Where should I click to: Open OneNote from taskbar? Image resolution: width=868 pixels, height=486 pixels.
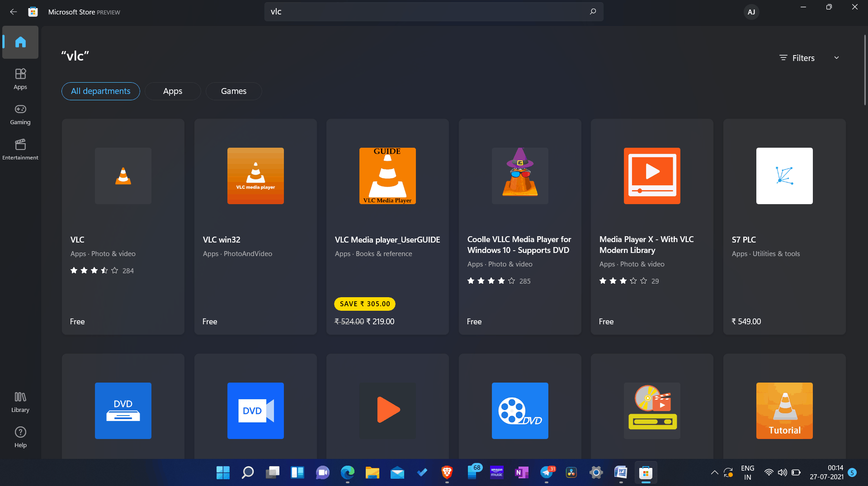522,472
